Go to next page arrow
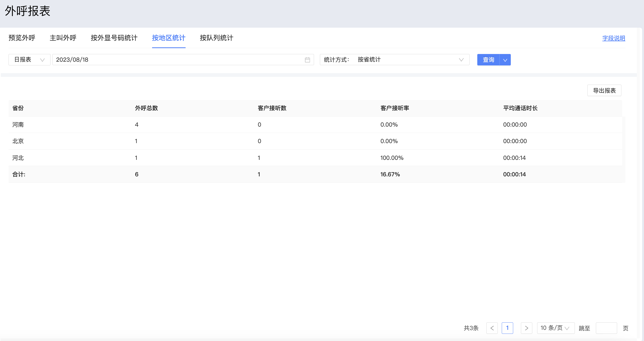This screenshot has height=341, width=644. tap(526, 328)
